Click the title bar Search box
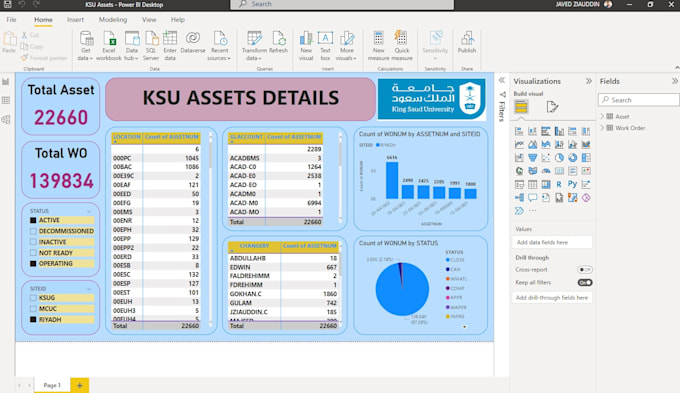 click(x=342, y=4)
